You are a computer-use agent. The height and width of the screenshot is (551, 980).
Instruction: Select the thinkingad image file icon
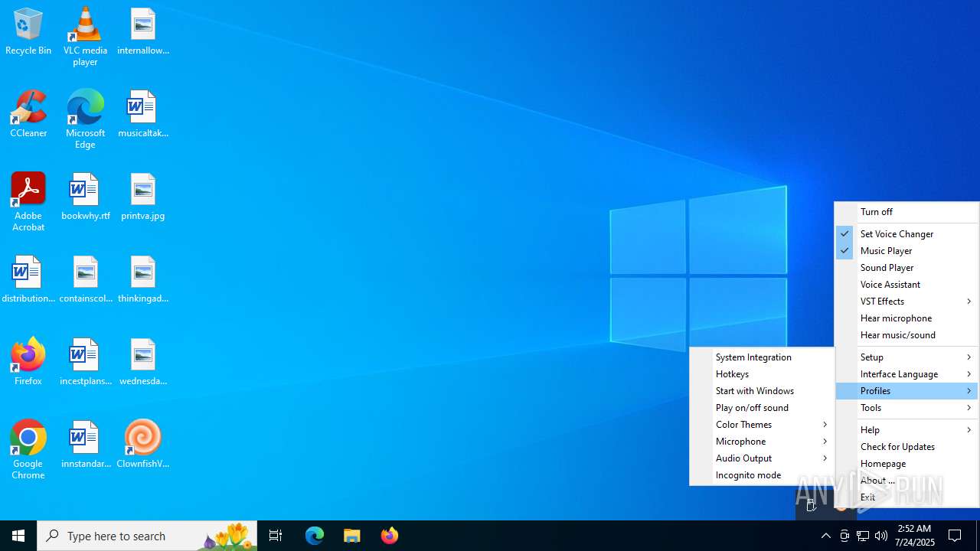(x=143, y=280)
